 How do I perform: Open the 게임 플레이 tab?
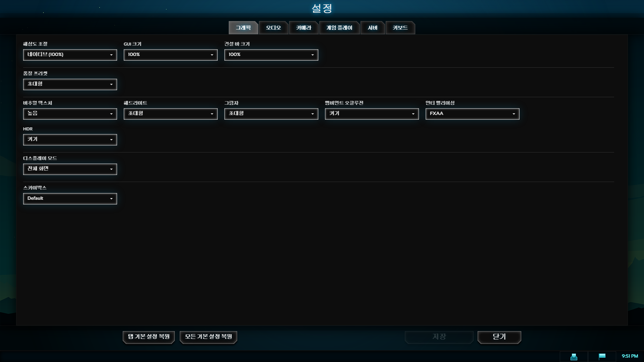pos(339,28)
